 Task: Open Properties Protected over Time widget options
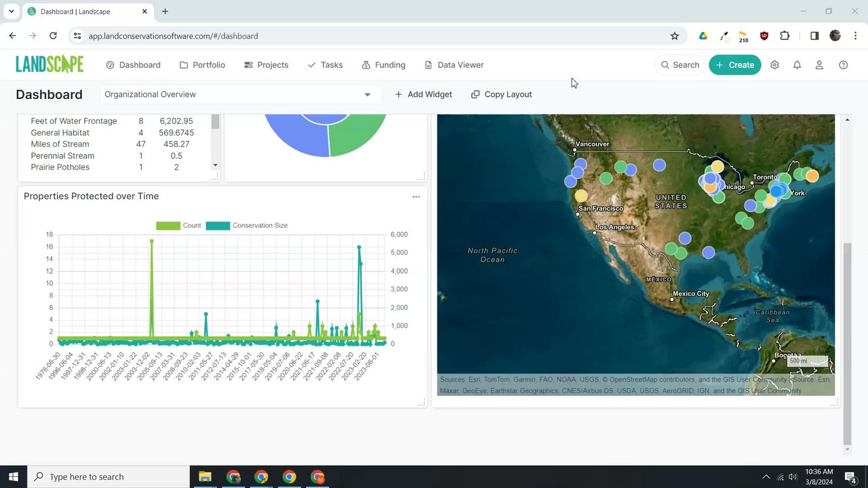pos(416,197)
